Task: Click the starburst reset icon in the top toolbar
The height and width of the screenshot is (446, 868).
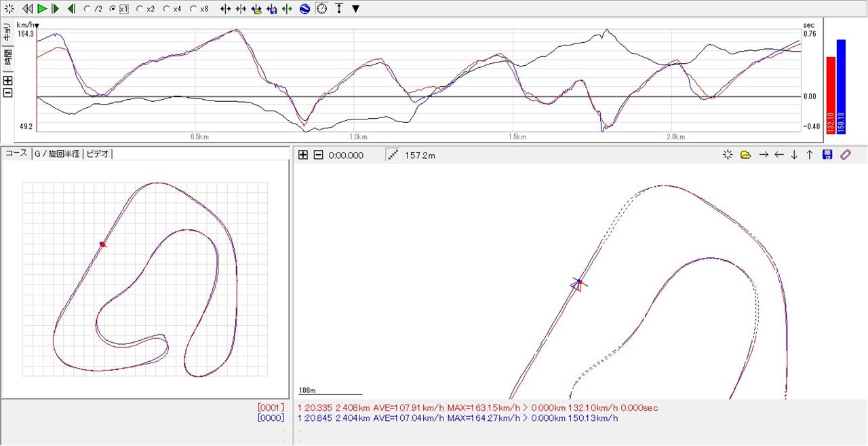Action: (x=9, y=9)
